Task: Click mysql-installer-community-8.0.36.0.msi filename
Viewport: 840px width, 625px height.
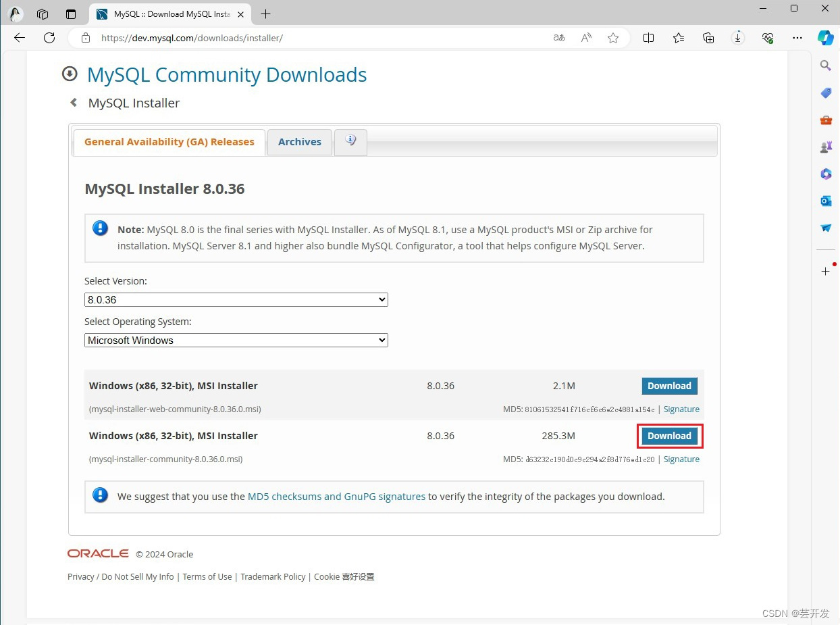Action: click(x=166, y=459)
